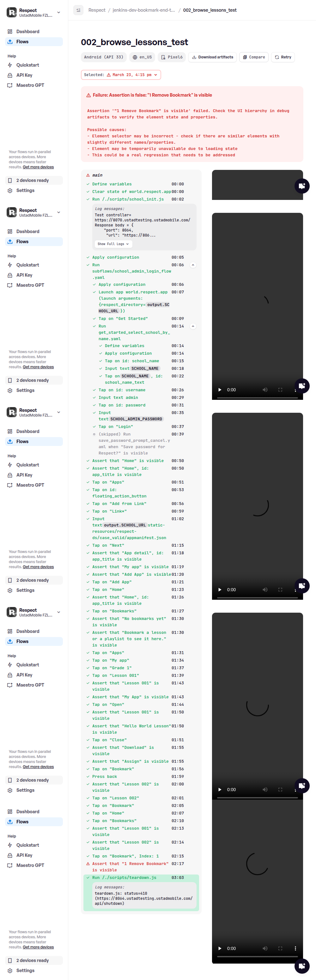This screenshot has width=316, height=980.
Task: Click the seek bar of video beside username step
Action: [257, 398]
